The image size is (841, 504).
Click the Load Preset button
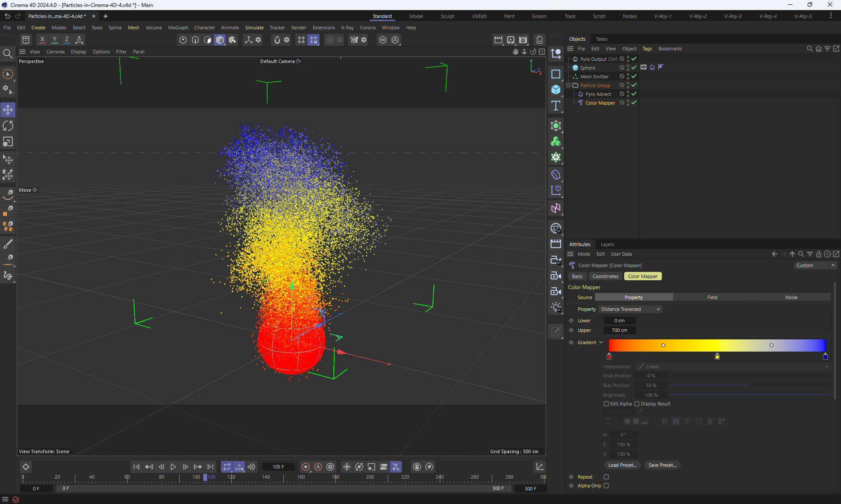point(622,465)
